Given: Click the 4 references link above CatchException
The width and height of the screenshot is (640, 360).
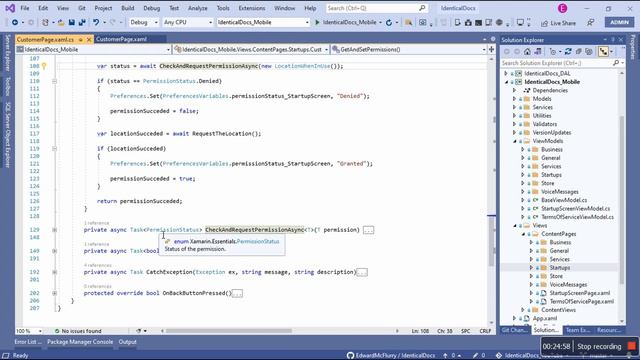Looking at the screenshot, I should coord(98,265).
